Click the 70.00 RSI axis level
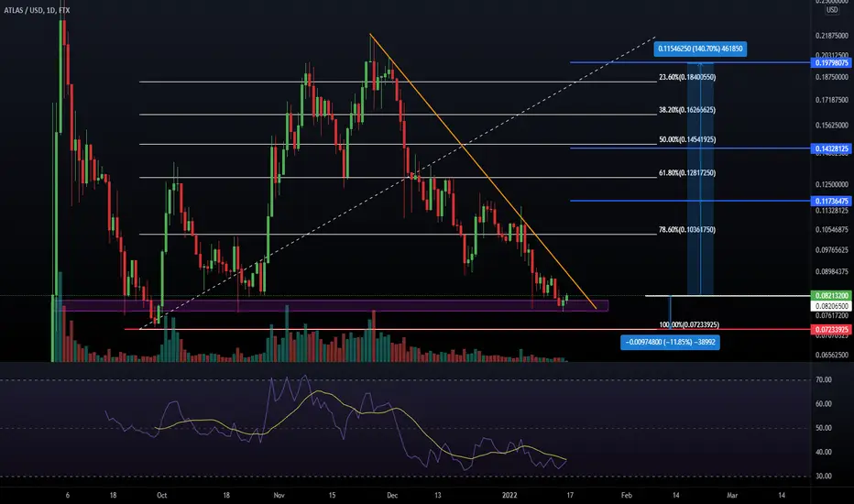This screenshot has width=854, height=504. pos(824,379)
